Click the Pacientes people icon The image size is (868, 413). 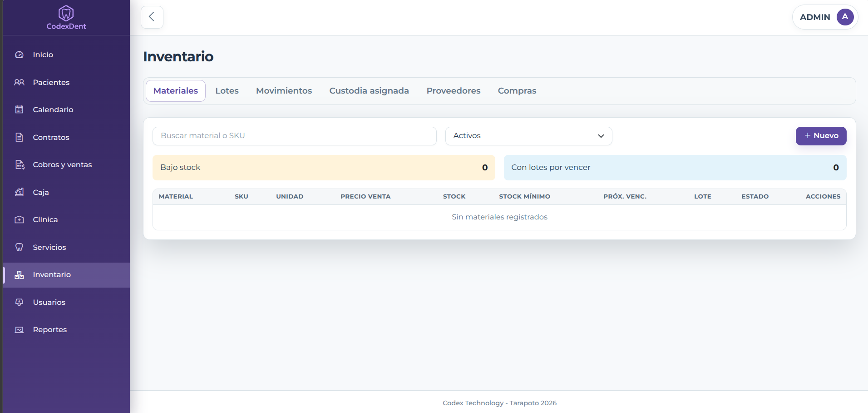pyautogui.click(x=19, y=82)
